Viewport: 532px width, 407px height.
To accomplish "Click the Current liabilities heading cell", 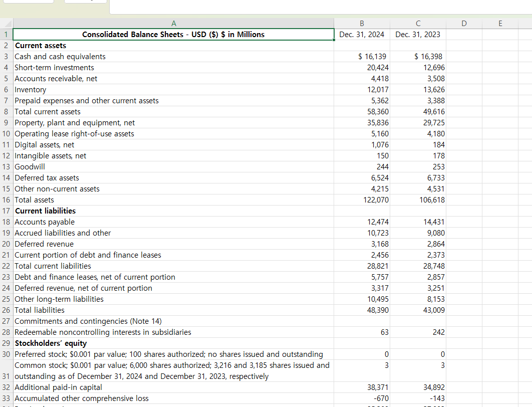I will click(173, 211).
